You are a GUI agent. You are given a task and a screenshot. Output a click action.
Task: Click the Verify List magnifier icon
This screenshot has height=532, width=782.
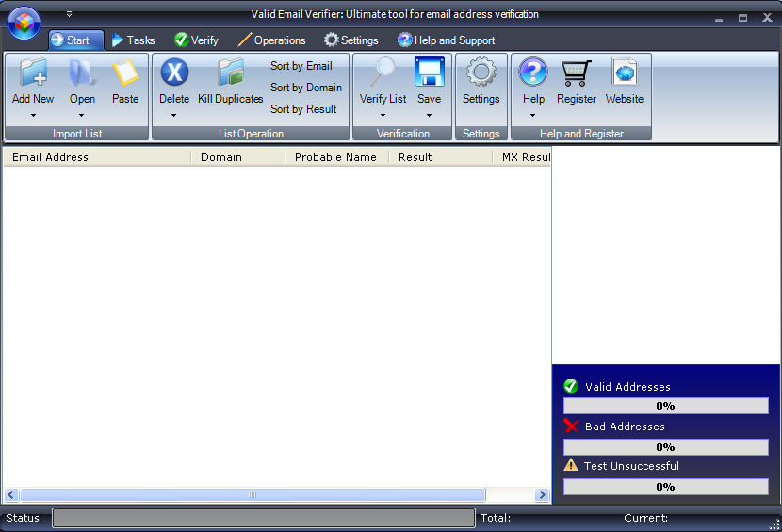[383, 73]
